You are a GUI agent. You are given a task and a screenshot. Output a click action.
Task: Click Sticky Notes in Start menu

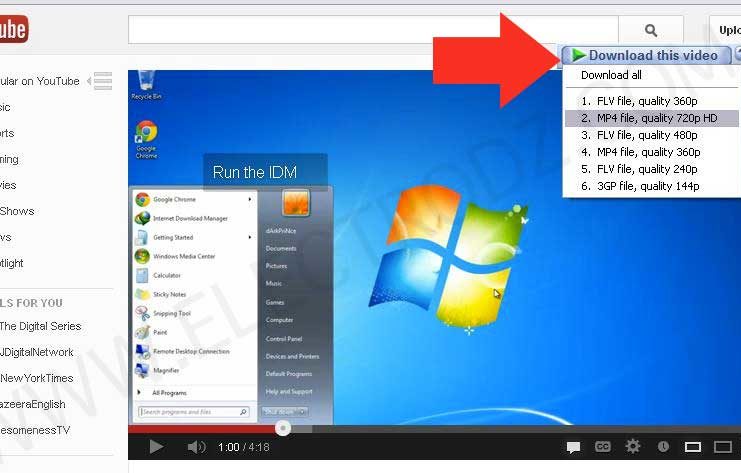tap(169, 294)
